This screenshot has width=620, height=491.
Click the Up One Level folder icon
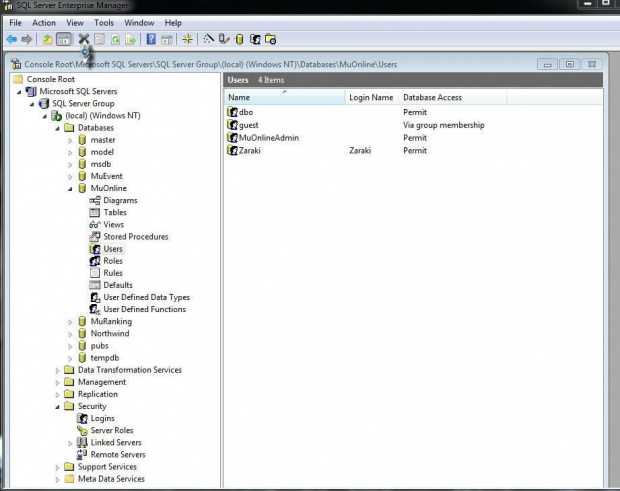(47, 40)
